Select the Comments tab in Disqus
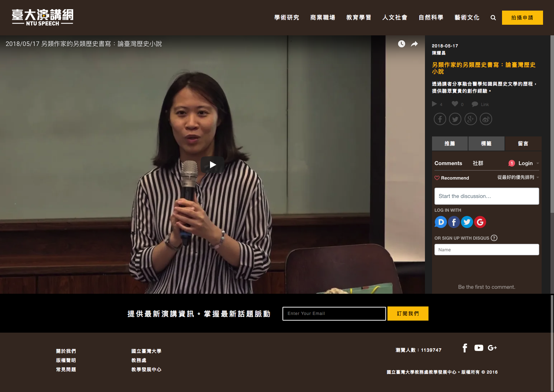Screen dimensions: 554x392 [x=448, y=163]
